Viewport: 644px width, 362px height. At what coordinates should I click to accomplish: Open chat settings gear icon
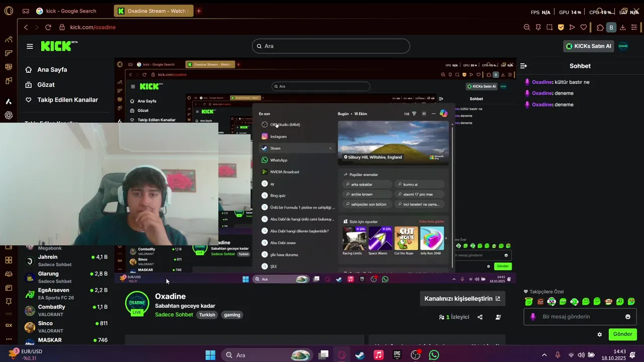tap(600, 334)
